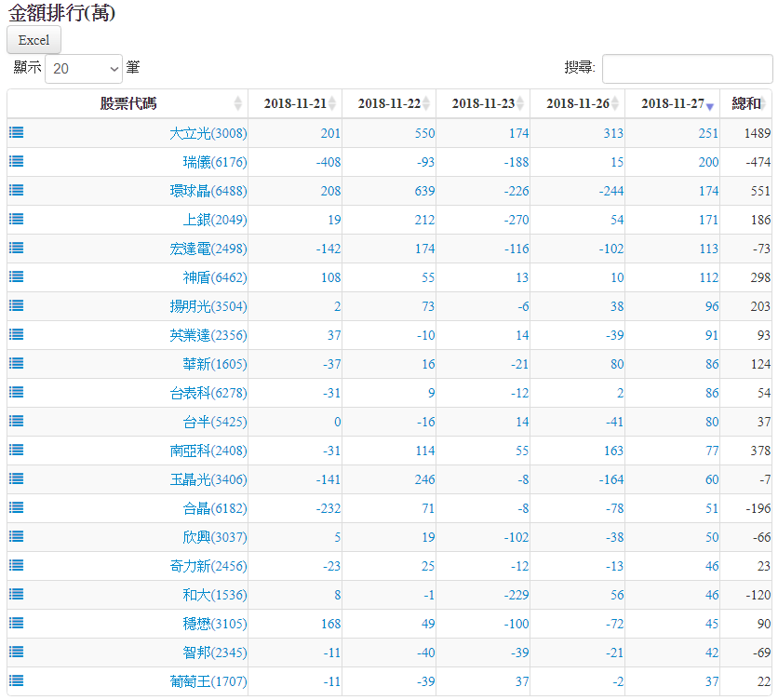Click the list icon for 欣興(3037)
This screenshot has height=700, width=778.
click(17, 536)
